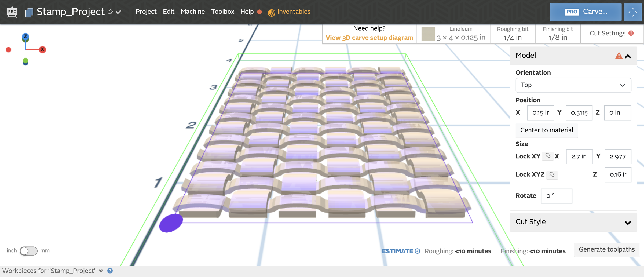This screenshot has width=644, height=277.
Task: Star the Stamp_Project as favorite
Action: click(x=110, y=12)
